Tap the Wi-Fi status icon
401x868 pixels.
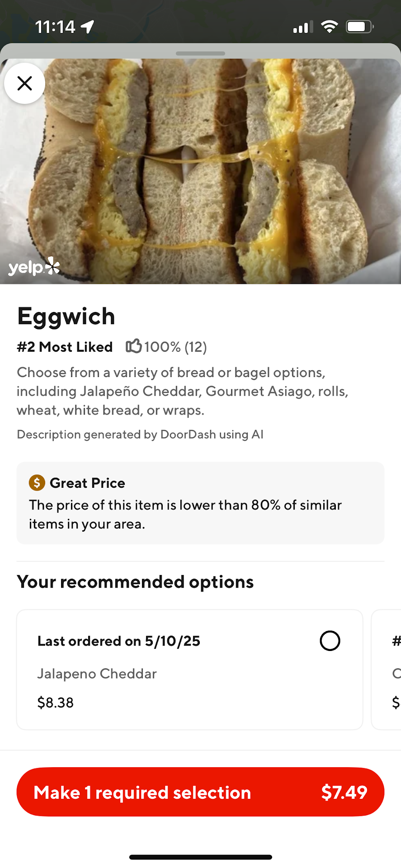[330, 27]
